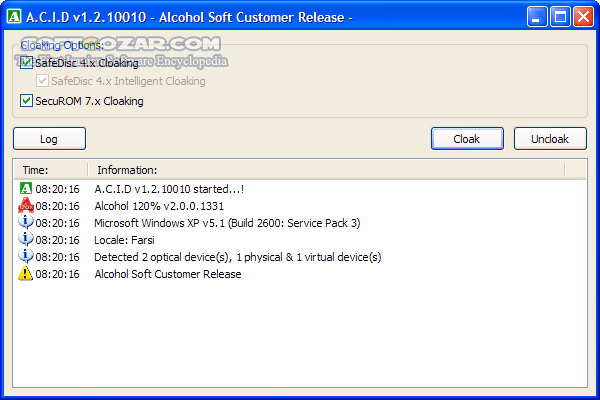
Task: Click yellow warning icon on Customer Release row
Action: (26, 274)
